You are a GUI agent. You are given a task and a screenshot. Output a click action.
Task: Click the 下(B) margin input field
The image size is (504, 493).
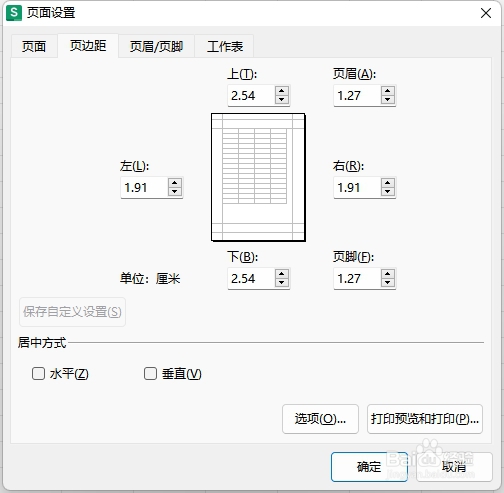tap(252, 278)
